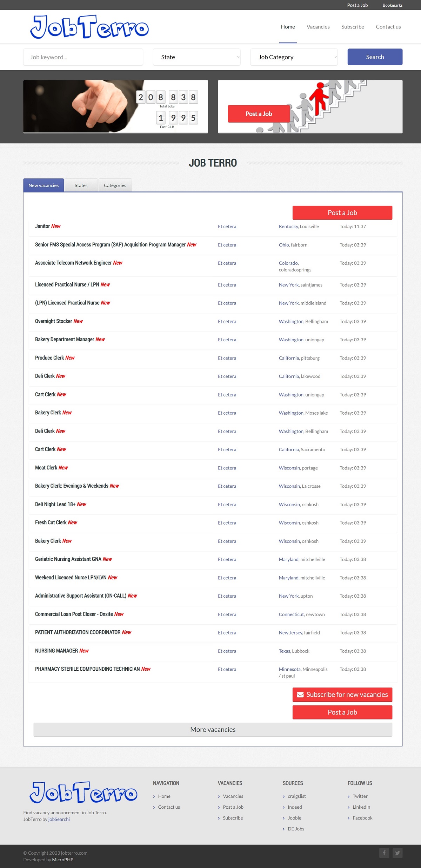Click the More vacancies button
The image size is (421, 868).
(x=213, y=730)
